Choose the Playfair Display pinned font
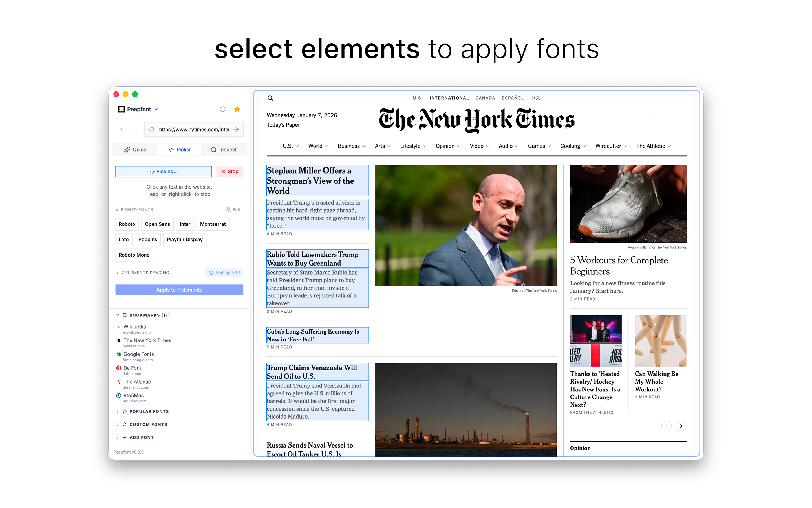This screenshot has height=508, width=812. tap(185, 240)
